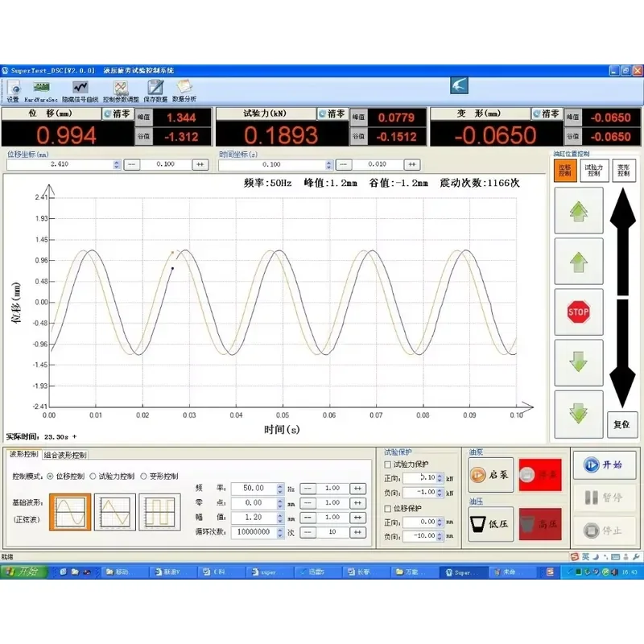The height and width of the screenshot is (644, 644).
Task: Click the 位移保护 正向 value field 0.00
Action: click(x=419, y=522)
